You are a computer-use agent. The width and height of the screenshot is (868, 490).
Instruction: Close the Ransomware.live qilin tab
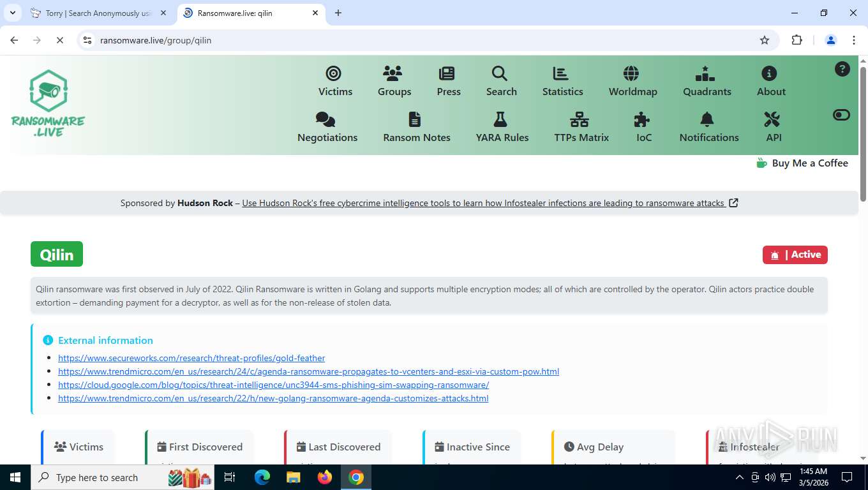[x=315, y=13]
